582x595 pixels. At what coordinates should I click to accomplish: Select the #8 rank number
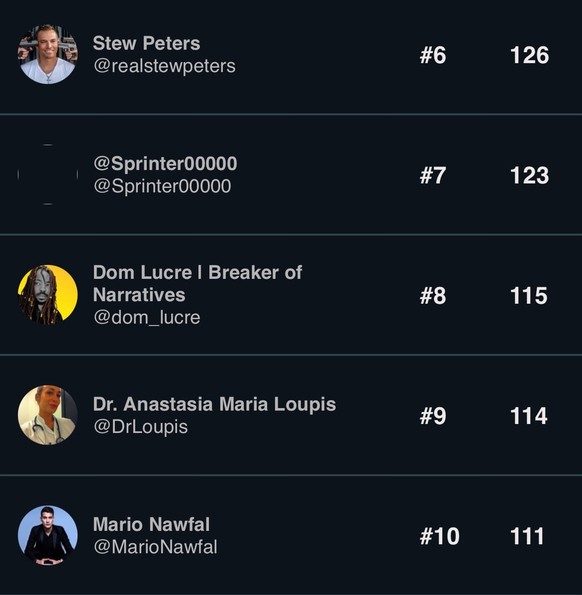[x=433, y=296]
